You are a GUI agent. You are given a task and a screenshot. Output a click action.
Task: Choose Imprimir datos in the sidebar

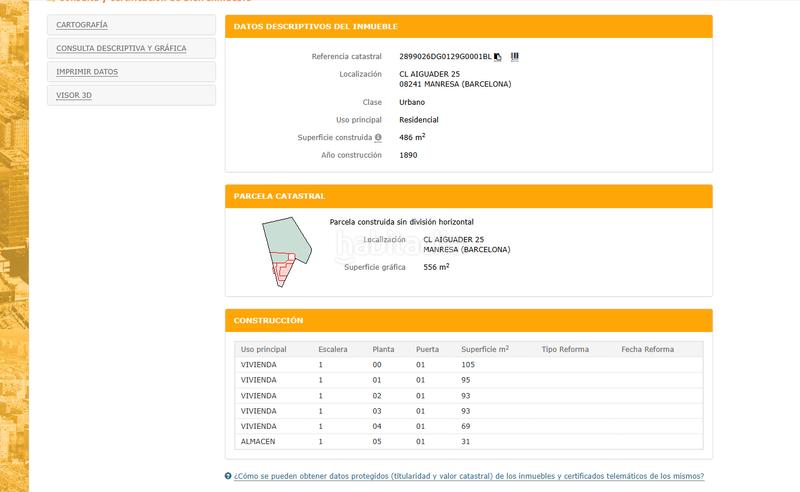tap(87, 72)
